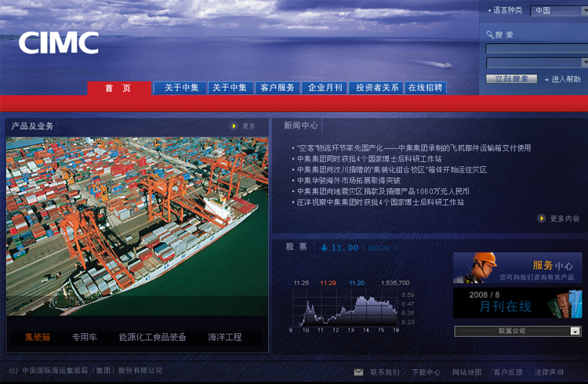This screenshot has height=384, width=588.
Task: Select the 首页 tab
Action: point(119,88)
